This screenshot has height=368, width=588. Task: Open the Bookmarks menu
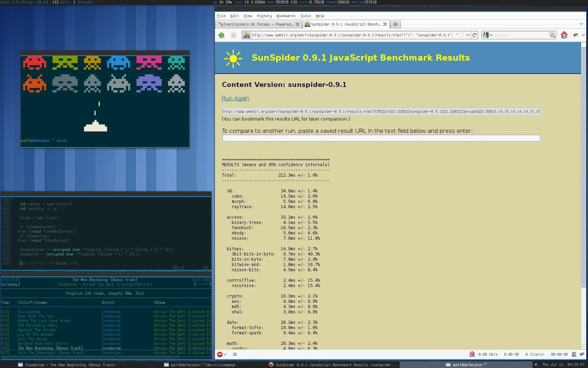click(286, 16)
